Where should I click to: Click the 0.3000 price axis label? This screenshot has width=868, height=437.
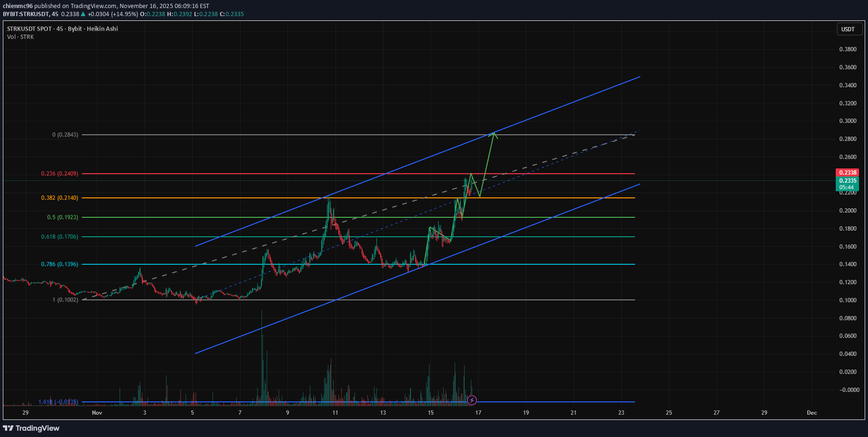pos(848,121)
